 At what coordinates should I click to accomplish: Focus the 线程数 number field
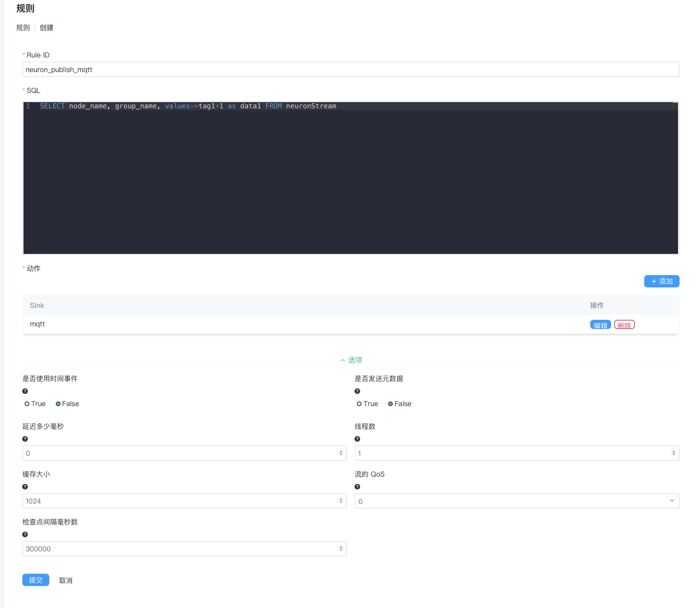517,453
